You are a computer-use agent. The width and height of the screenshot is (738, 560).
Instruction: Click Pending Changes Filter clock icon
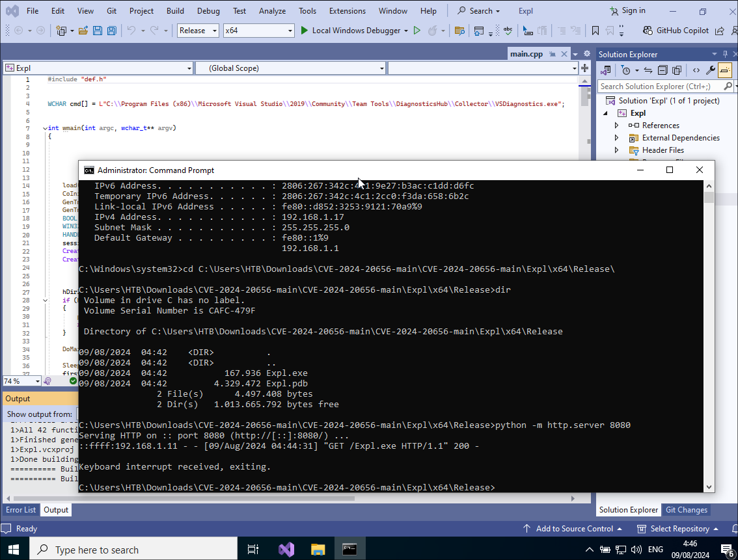tap(625, 70)
